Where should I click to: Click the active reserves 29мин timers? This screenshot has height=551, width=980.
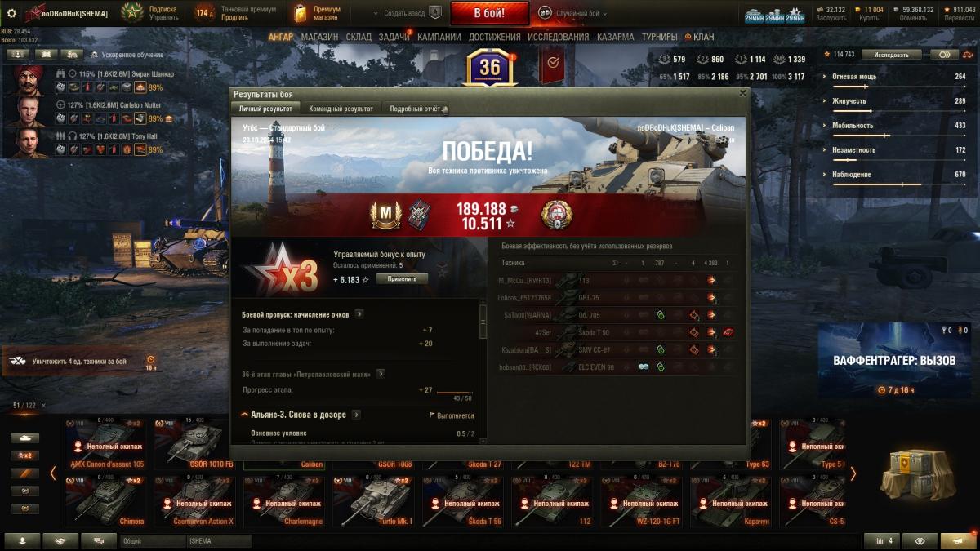pos(774,14)
